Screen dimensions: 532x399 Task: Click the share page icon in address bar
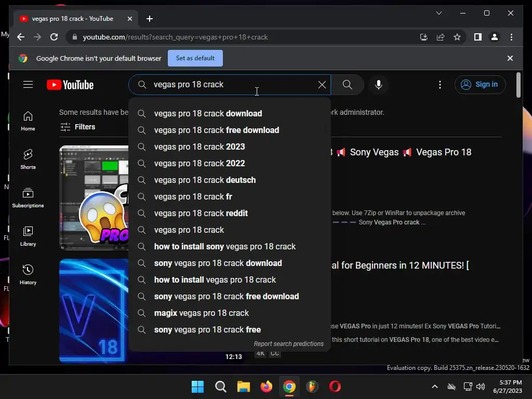coord(441,37)
